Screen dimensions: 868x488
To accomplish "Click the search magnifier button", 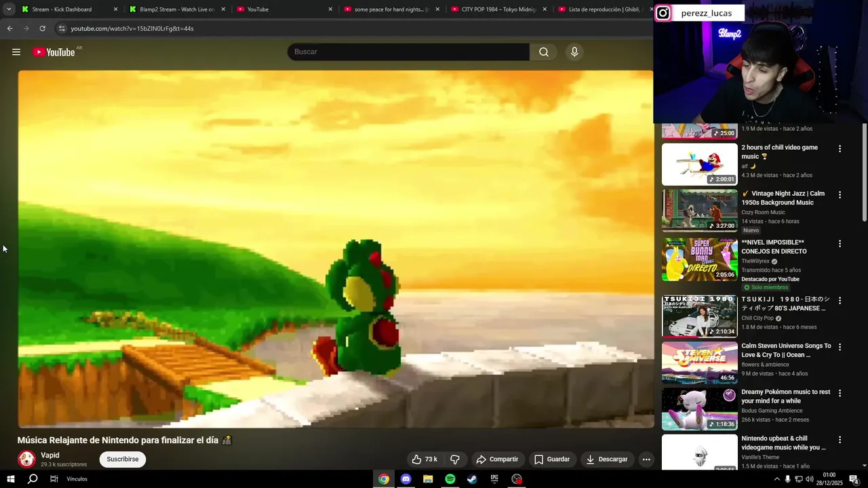I will coord(544,52).
